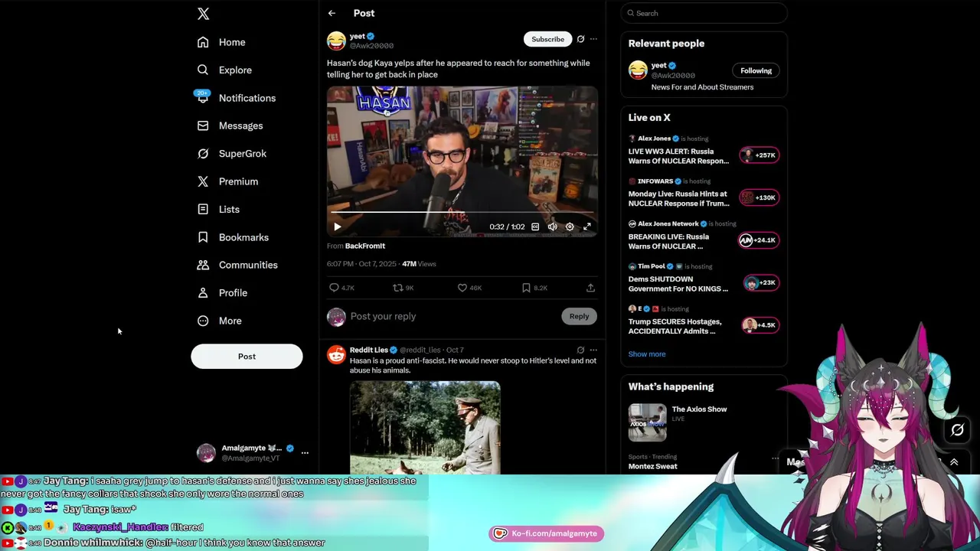Image resolution: width=980 pixels, height=551 pixels.
Task: Click the grey Reply button
Action: tap(579, 316)
